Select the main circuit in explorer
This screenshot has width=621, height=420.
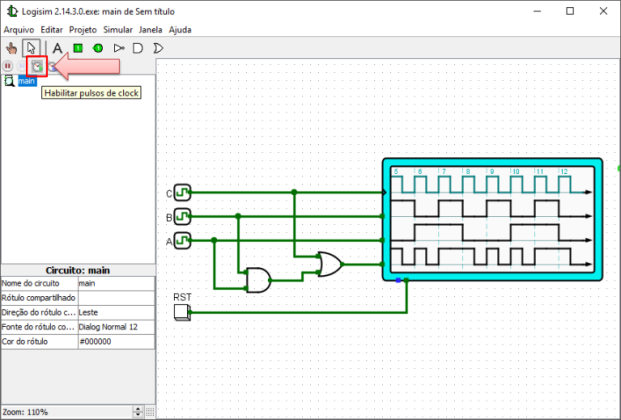pyautogui.click(x=26, y=81)
